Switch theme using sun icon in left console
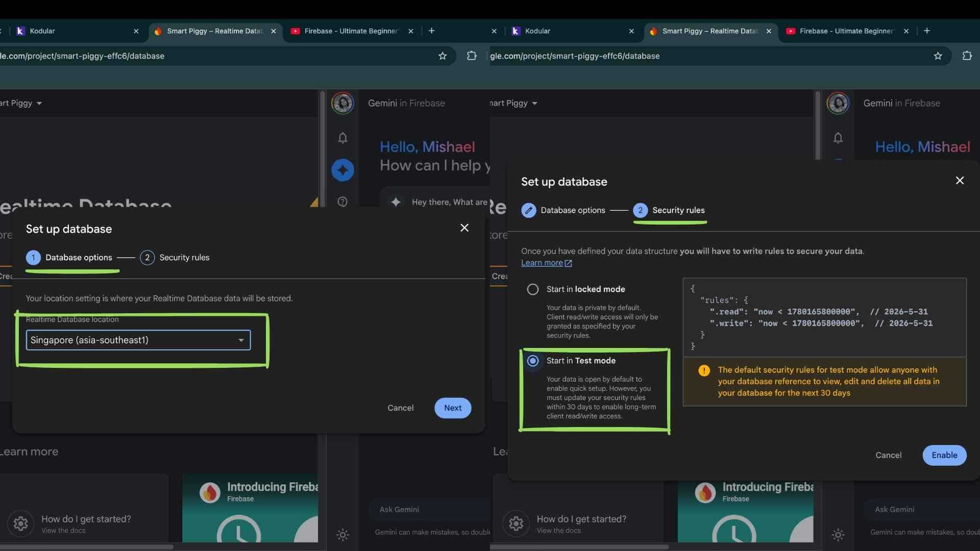The height and width of the screenshot is (551, 980). [x=342, y=535]
